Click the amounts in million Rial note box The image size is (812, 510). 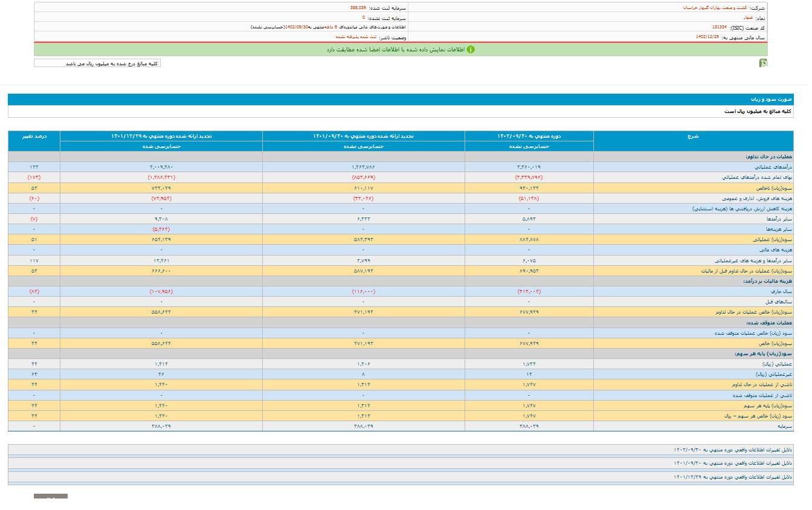[97, 63]
